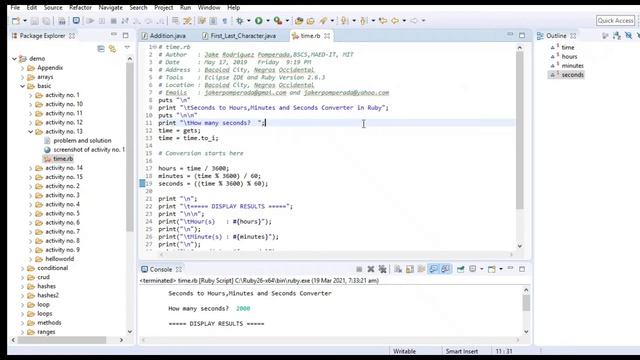The width and height of the screenshot is (640, 360).
Task: Open the Package Explorer View Menu triangle
Action: [127, 48]
